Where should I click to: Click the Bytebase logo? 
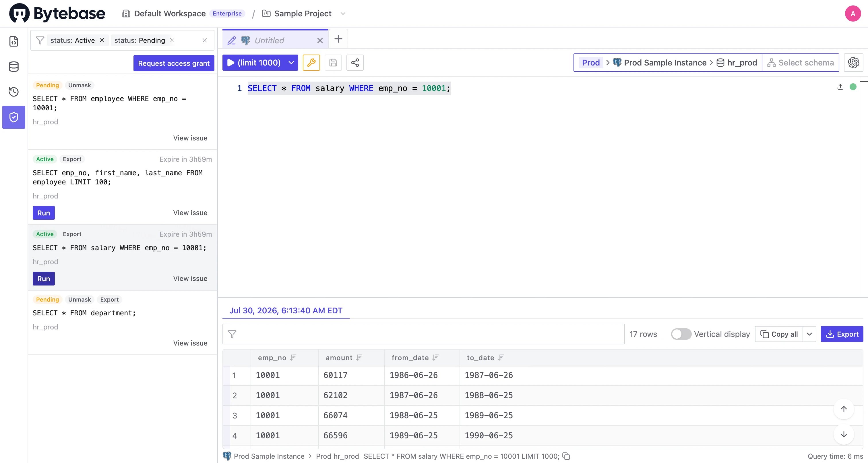coord(57,13)
